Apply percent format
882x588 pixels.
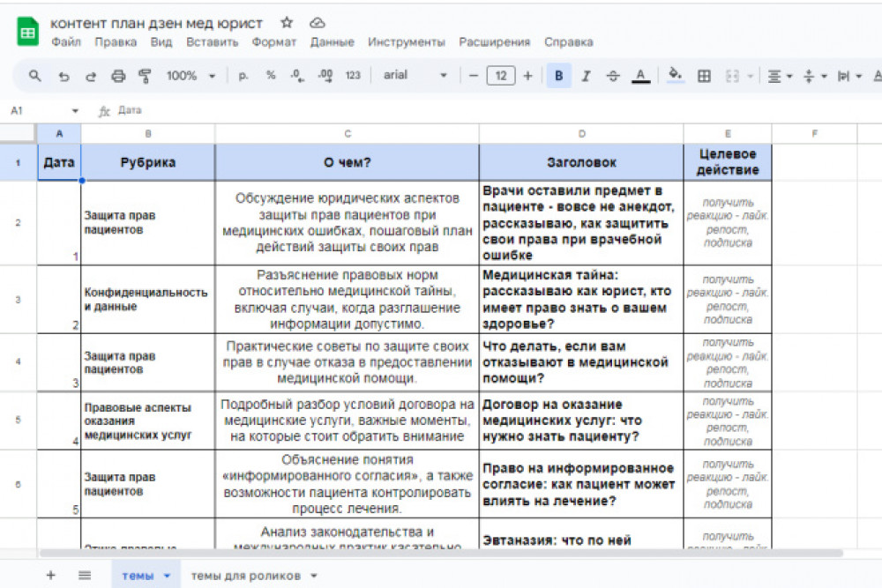pos(271,75)
